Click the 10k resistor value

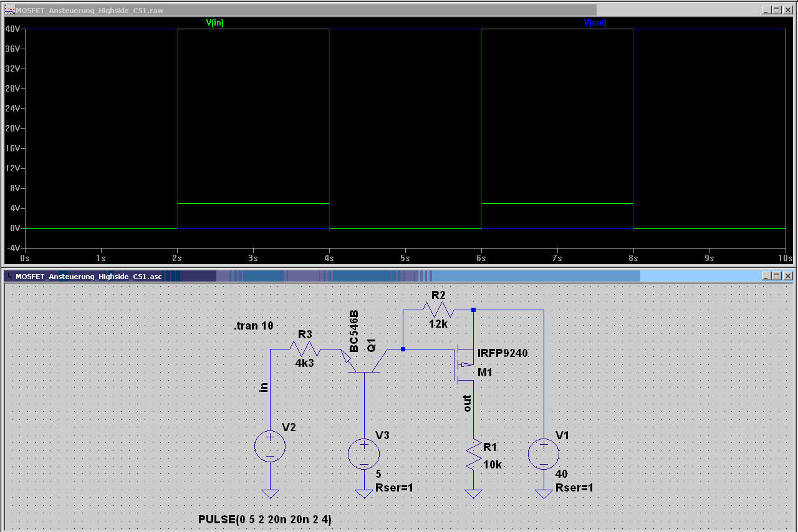(x=493, y=465)
